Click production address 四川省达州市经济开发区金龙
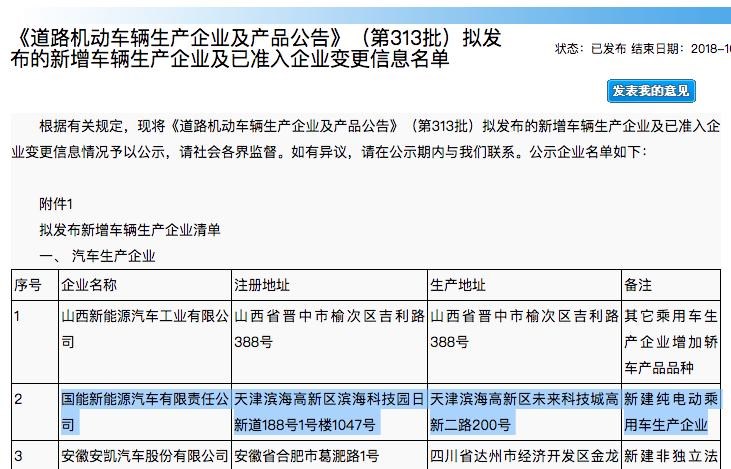Image resolution: width=731 pixels, height=469 pixels. (x=524, y=455)
